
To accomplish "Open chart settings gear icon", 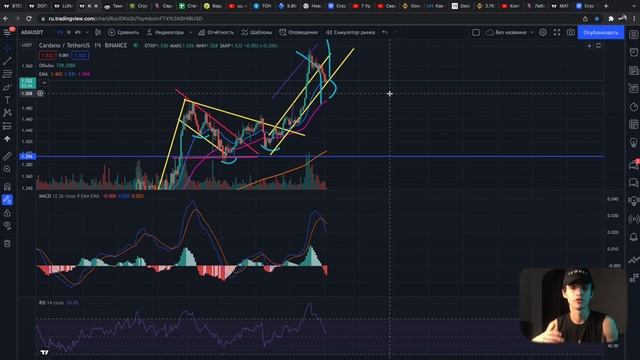I will coord(543,32).
